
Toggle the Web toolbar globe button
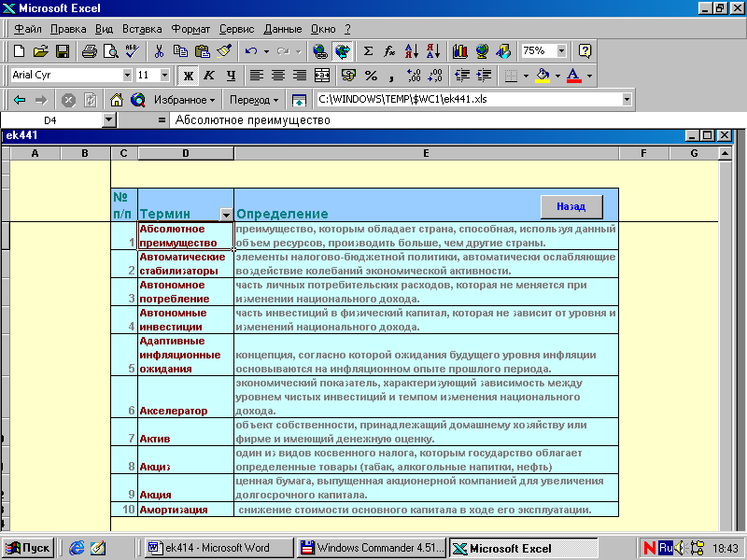click(342, 51)
